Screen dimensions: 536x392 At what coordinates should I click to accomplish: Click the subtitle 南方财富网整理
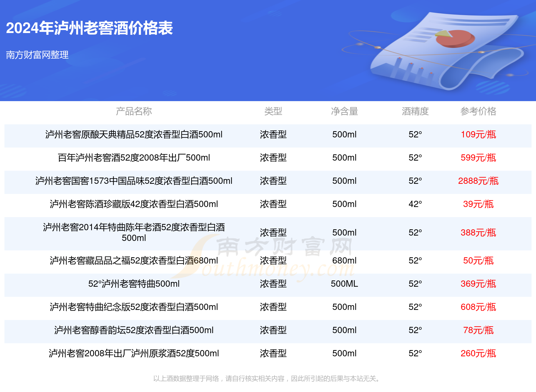click(x=37, y=55)
